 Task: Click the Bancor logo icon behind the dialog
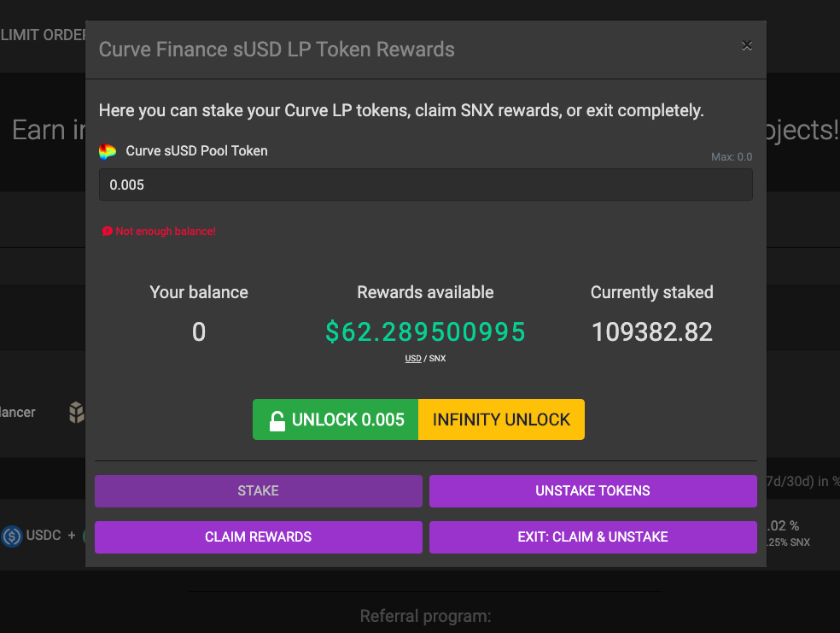coord(77,412)
